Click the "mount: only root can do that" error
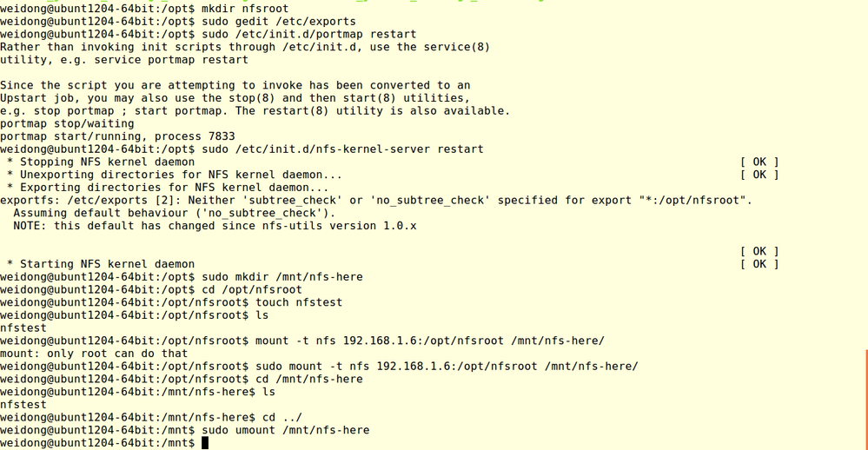Screen dimensions: 868x450 point(94,354)
